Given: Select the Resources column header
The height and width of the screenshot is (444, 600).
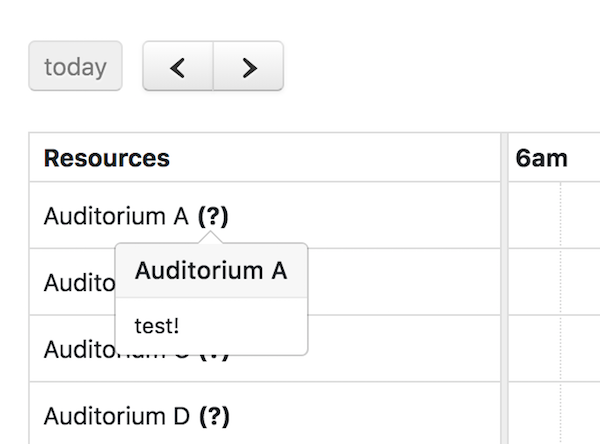Looking at the screenshot, I should tap(107, 158).
